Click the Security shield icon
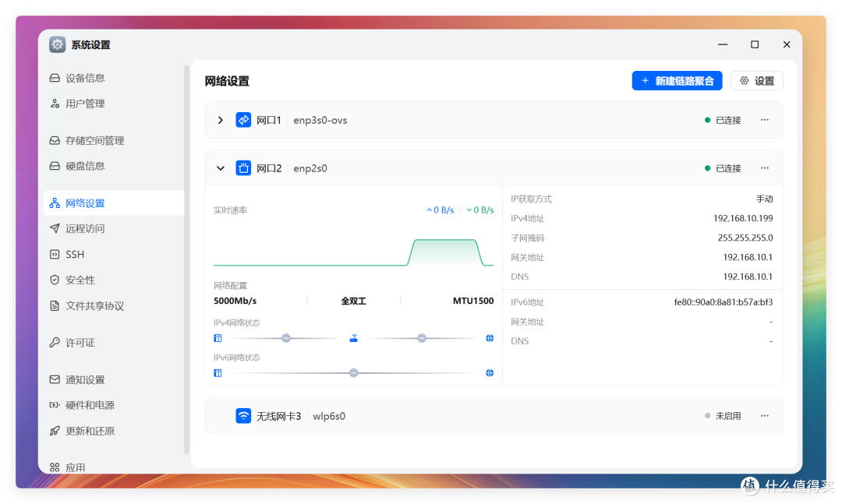842x504 pixels. [55, 280]
